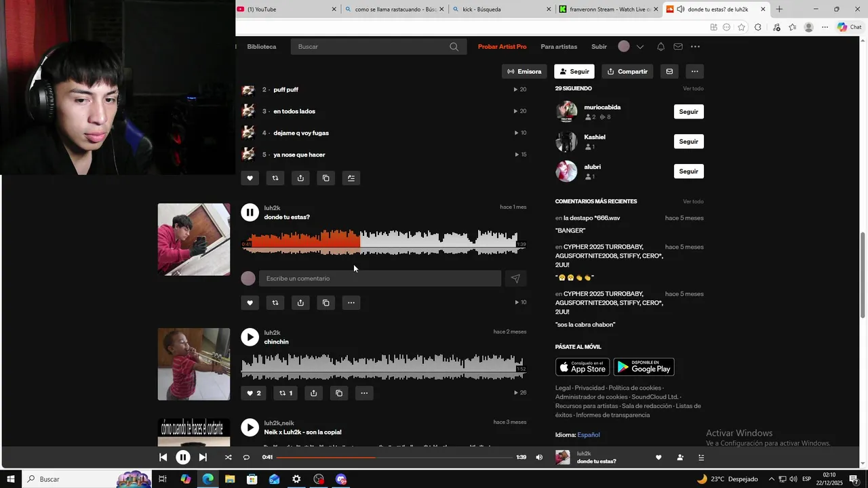Pause playback in the bottom player bar
This screenshot has height=488, width=868.
183,457
